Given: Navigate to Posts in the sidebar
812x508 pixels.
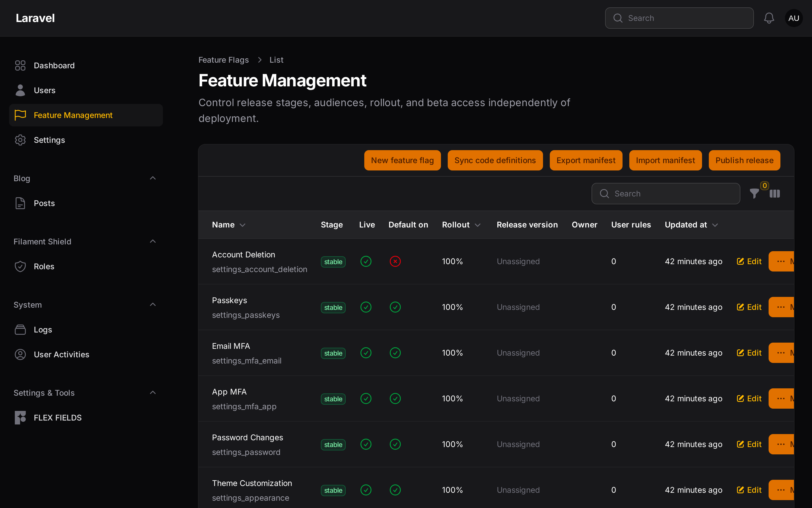Looking at the screenshot, I should (86, 203).
